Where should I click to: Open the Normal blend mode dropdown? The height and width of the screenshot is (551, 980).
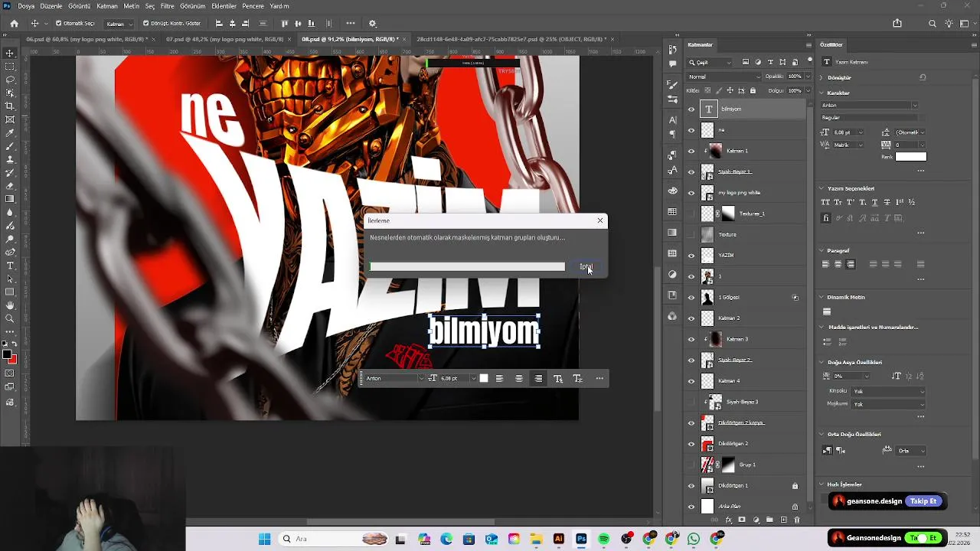(724, 77)
